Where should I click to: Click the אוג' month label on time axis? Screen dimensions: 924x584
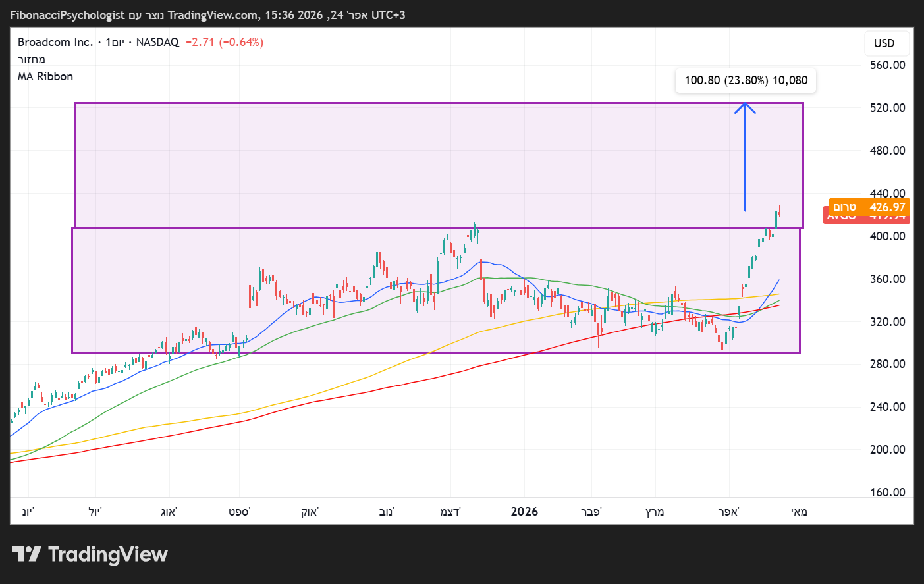(169, 512)
